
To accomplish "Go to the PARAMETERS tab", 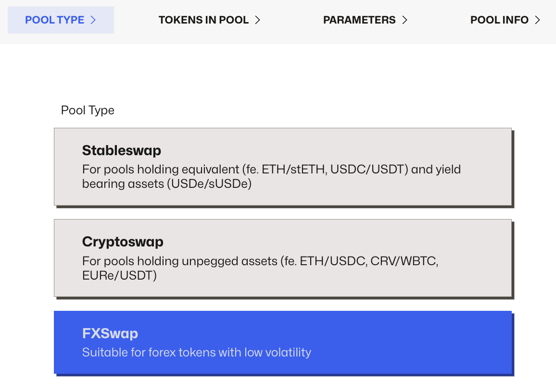I will pyautogui.click(x=360, y=20).
